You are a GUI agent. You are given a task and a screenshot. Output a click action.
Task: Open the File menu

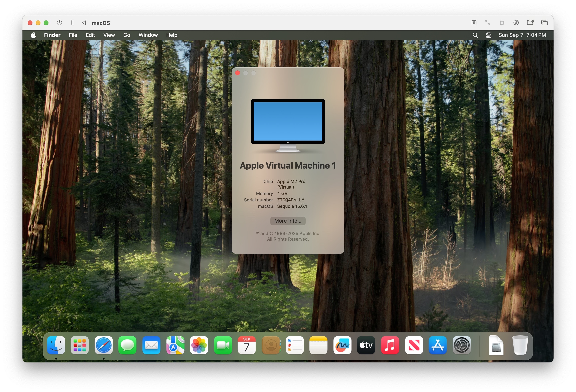[x=73, y=35]
